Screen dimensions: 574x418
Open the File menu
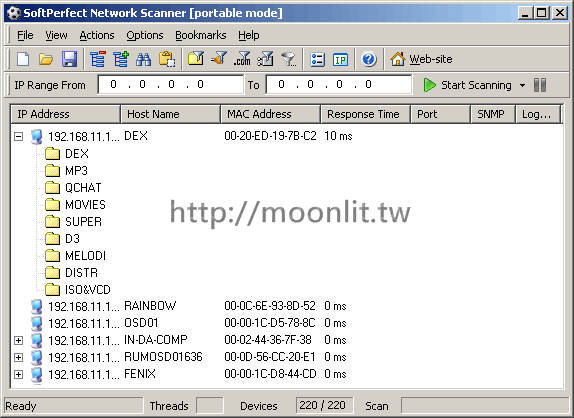click(25, 35)
